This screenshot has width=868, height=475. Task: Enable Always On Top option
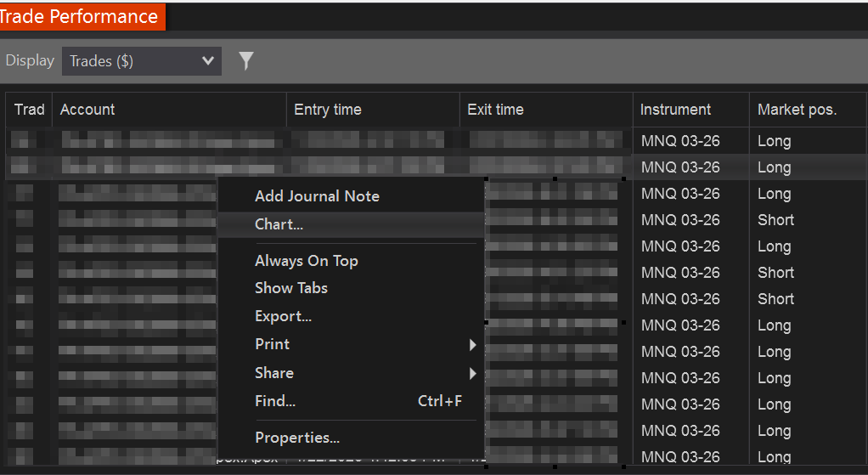pyautogui.click(x=306, y=261)
